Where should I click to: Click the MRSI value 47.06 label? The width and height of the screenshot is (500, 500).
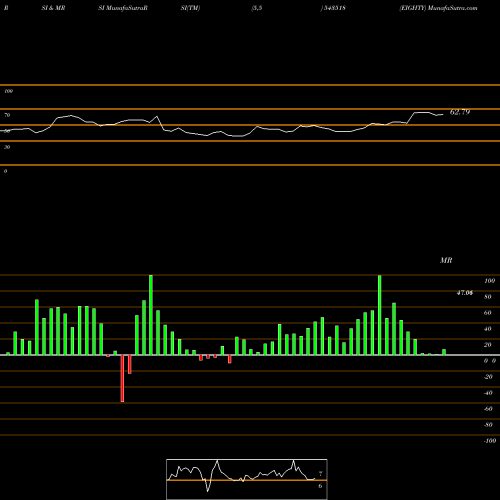464,293
